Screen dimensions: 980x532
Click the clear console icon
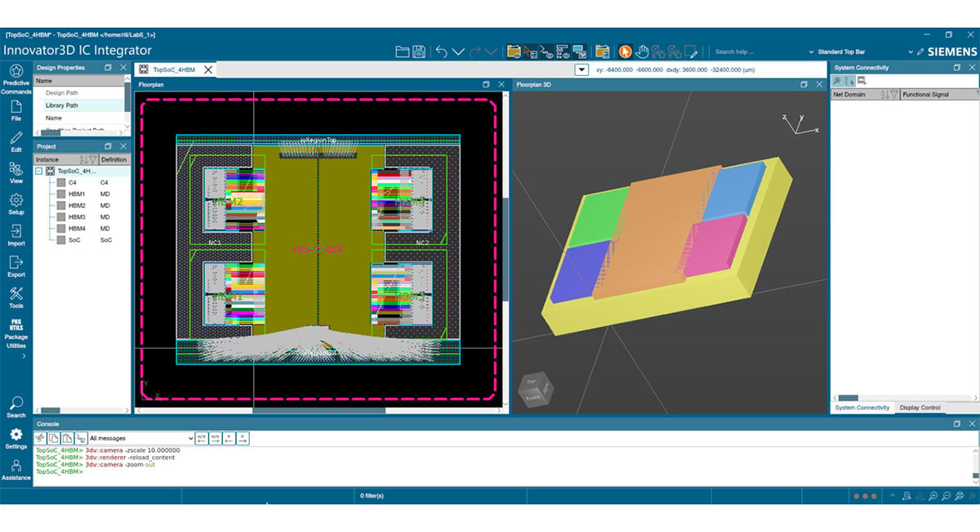(x=40, y=439)
